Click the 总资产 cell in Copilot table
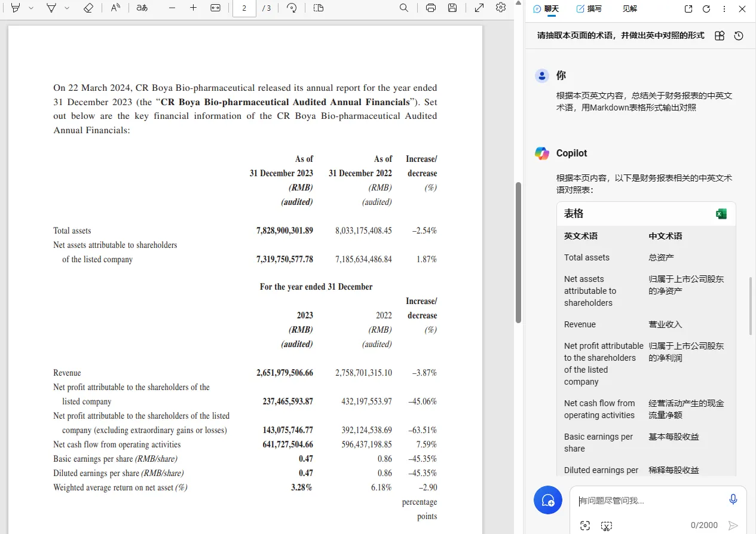The height and width of the screenshot is (534, 756). pos(661,257)
